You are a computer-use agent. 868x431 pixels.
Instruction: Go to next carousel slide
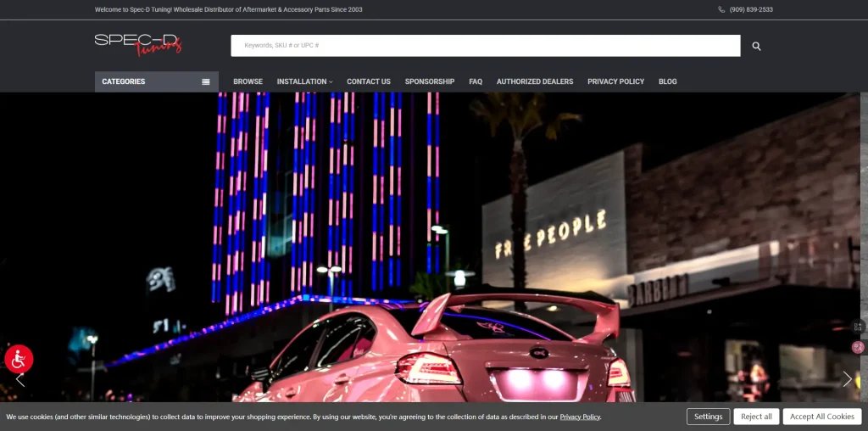pos(847,379)
